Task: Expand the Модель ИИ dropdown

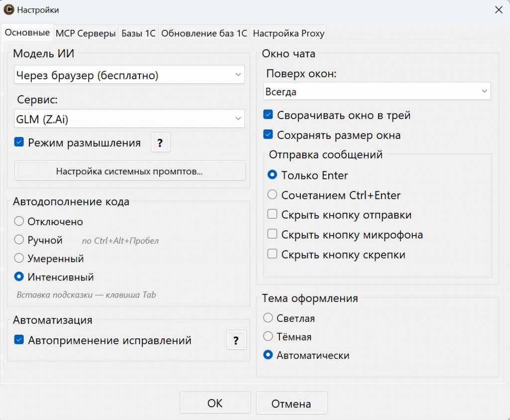Action: pos(129,75)
